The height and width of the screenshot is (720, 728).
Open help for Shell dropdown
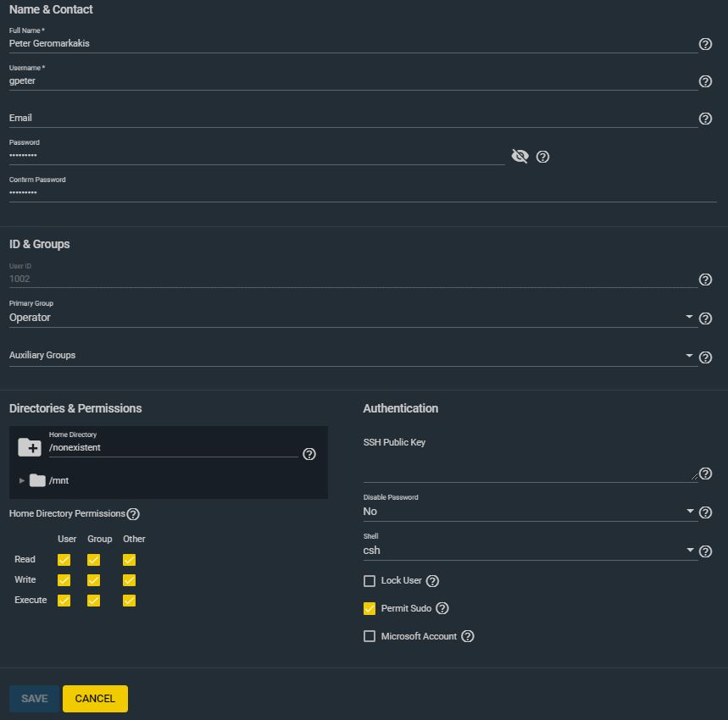coord(705,551)
